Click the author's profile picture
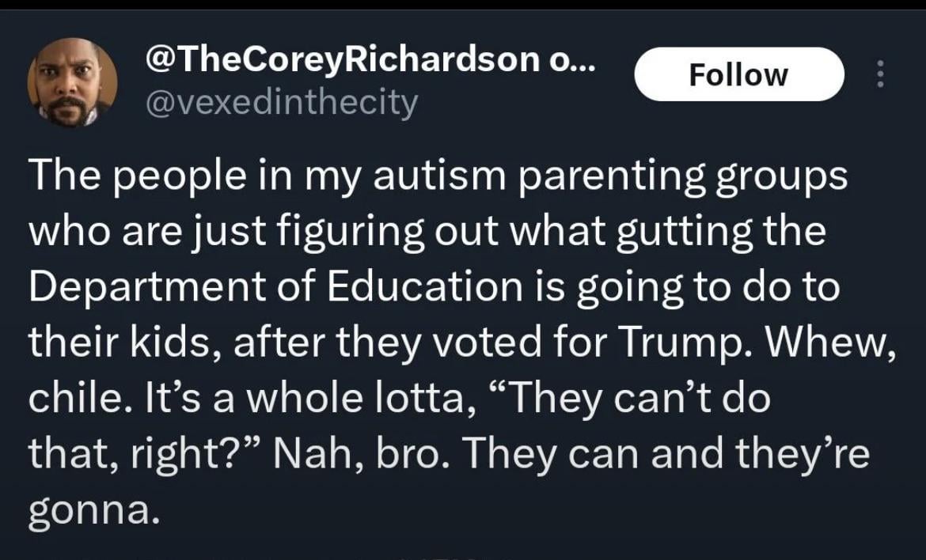This screenshot has width=926, height=560. click(x=72, y=82)
